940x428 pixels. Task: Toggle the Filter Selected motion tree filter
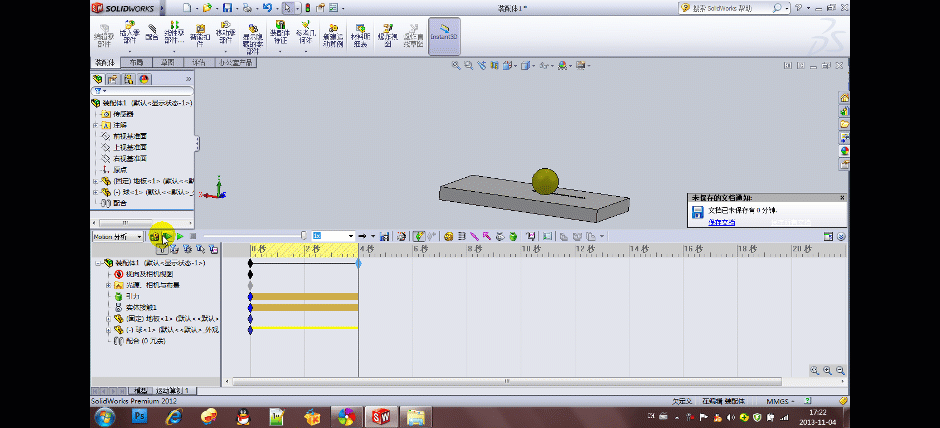(x=200, y=249)
